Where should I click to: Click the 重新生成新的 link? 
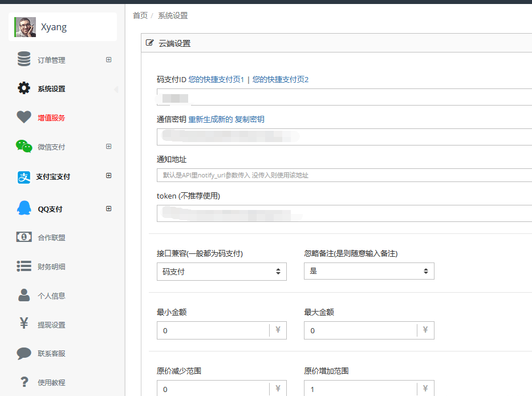(210, 119)
